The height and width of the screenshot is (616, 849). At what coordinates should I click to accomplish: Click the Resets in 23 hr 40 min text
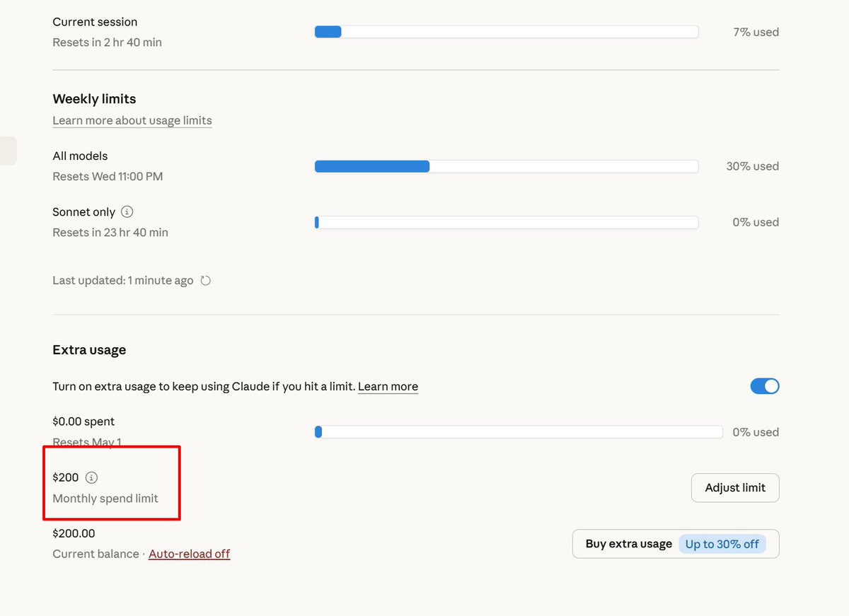(110, 232)
